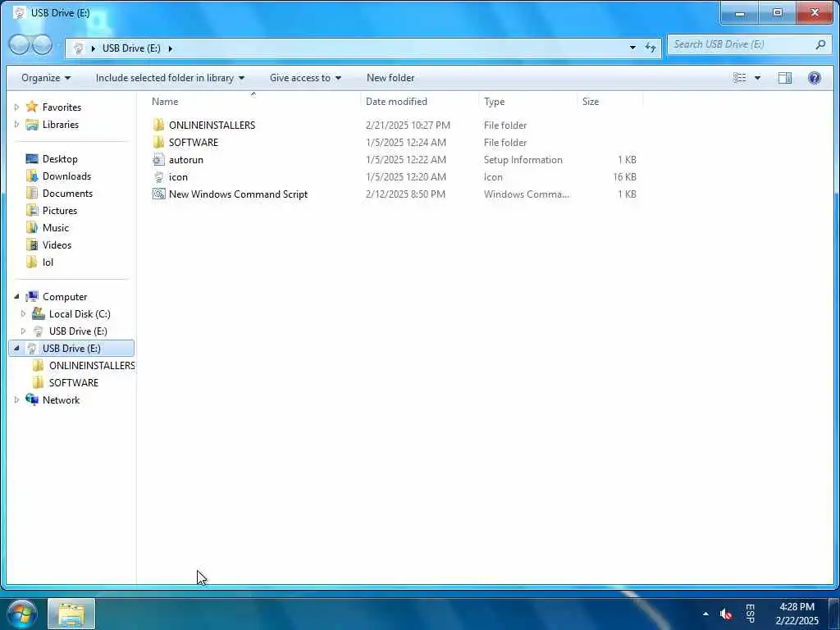Click the lol folder icon

pos(32,262)
